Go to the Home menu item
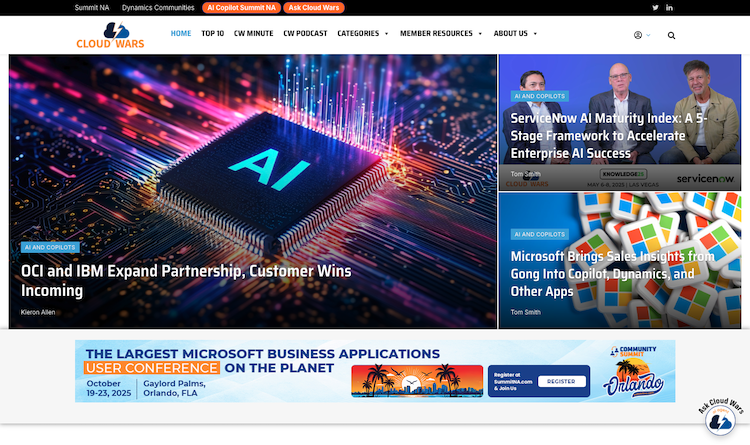Screen dimensions: 750x445 pyautogui.click(x=181, y=33)
